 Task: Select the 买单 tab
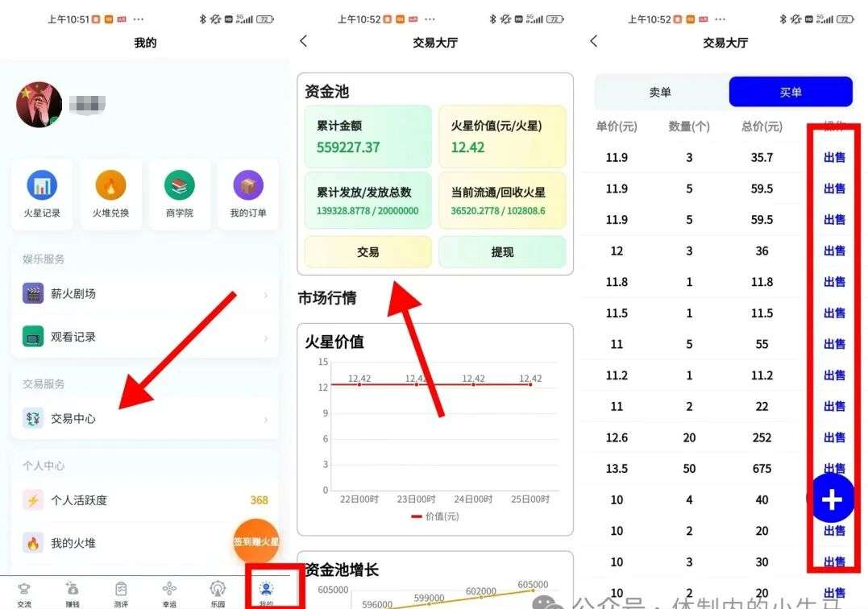pos(791,93)
